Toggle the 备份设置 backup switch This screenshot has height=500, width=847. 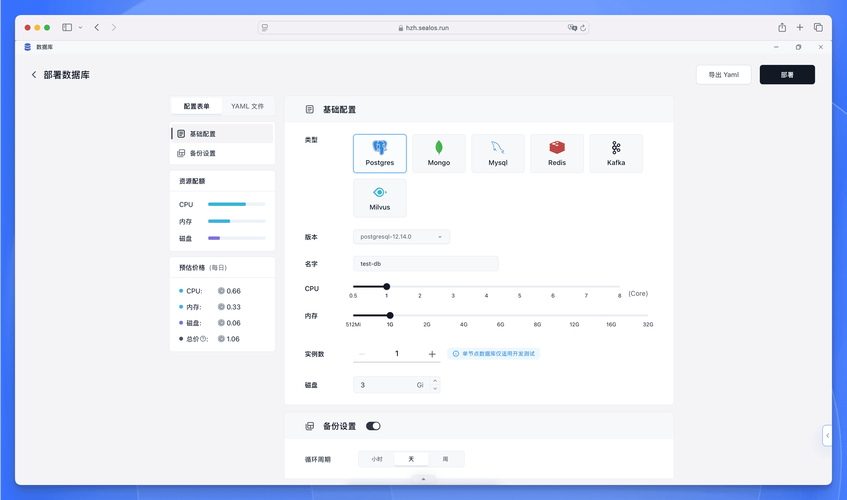373,426
